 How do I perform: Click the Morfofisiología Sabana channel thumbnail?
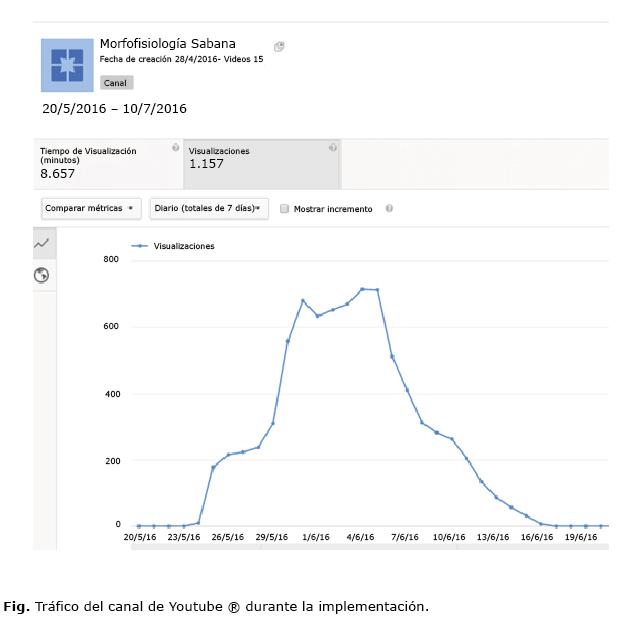pos(67,65)
